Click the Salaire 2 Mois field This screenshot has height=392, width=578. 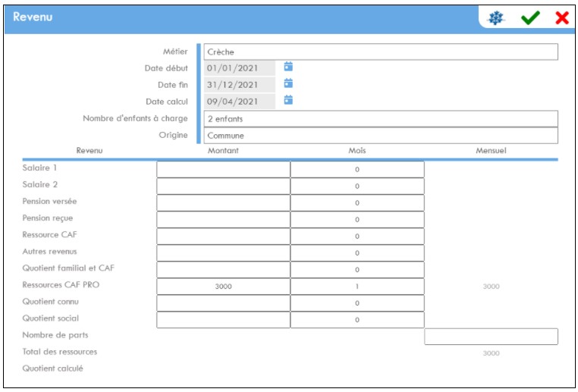[357, 186]
